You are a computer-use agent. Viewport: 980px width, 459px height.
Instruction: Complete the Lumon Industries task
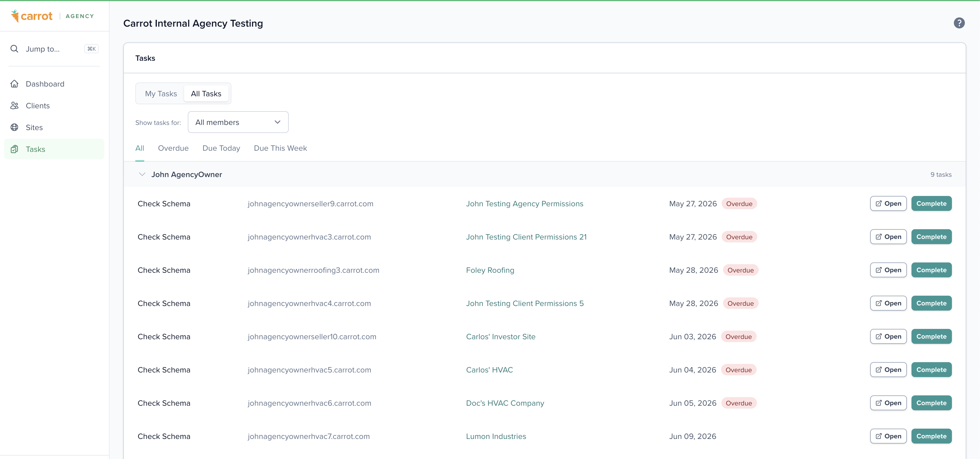931,436
